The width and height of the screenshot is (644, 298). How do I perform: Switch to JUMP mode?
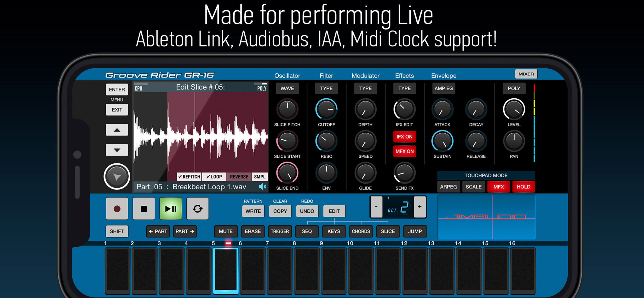click(415, 231)
